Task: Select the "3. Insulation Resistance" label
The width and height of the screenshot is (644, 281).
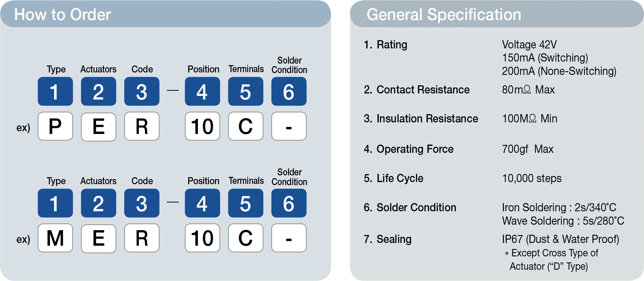Action: [421, 119]
